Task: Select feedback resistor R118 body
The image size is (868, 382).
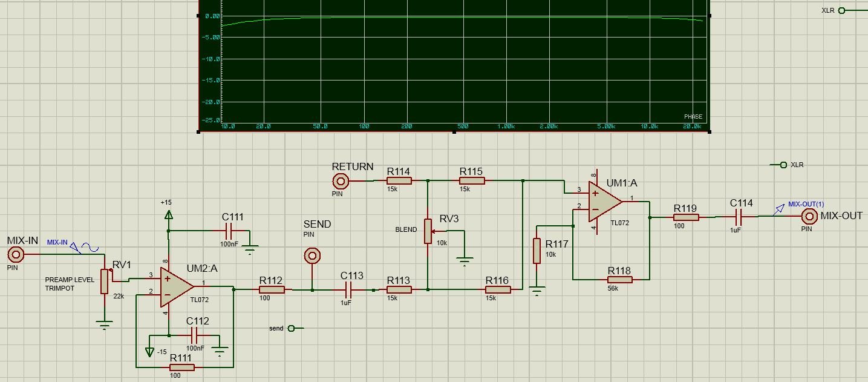Action: click(x=620, y=279)
